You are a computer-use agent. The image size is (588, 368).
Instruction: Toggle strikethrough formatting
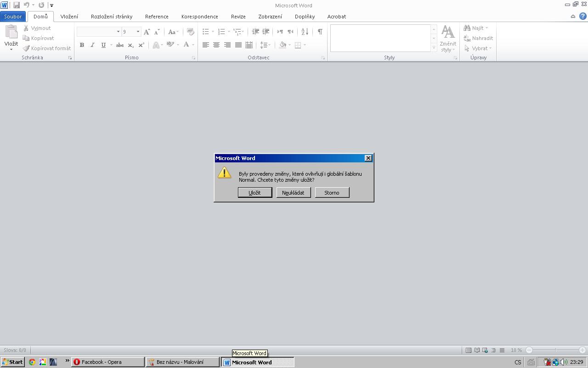tap(120, 45)
